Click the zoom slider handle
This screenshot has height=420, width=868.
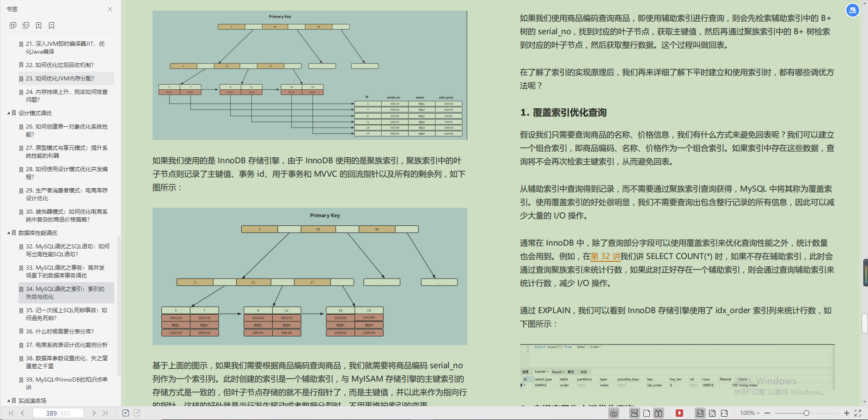[807, 413]
